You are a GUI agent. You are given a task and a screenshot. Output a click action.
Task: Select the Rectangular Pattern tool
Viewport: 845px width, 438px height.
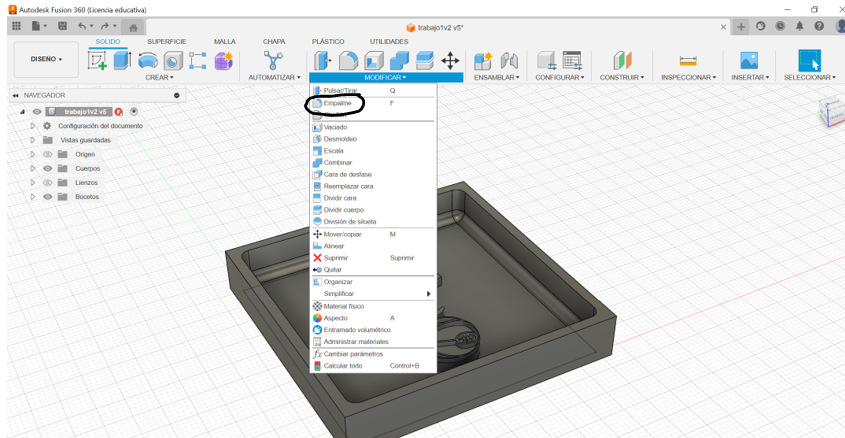point(197,60)
